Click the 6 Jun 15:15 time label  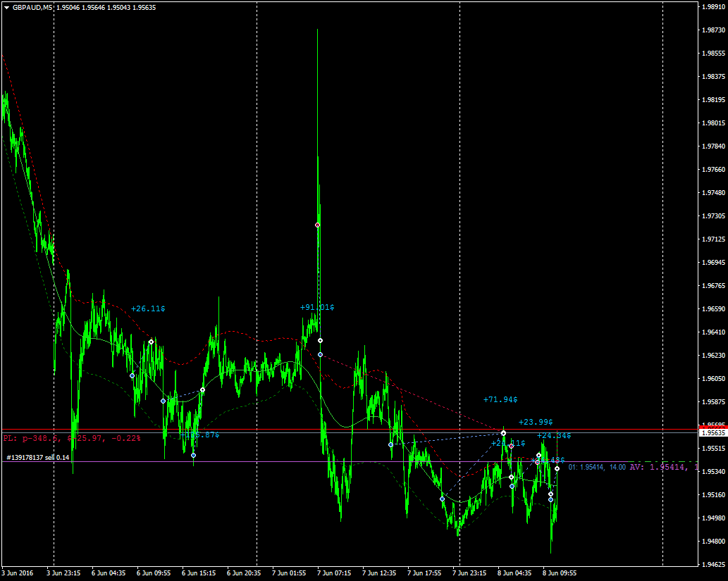point(199,573)
